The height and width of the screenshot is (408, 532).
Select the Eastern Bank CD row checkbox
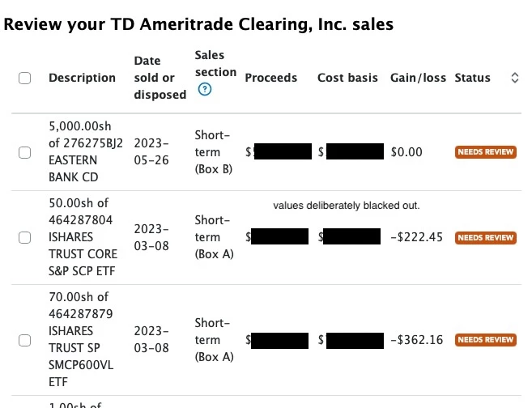[25, 152]
